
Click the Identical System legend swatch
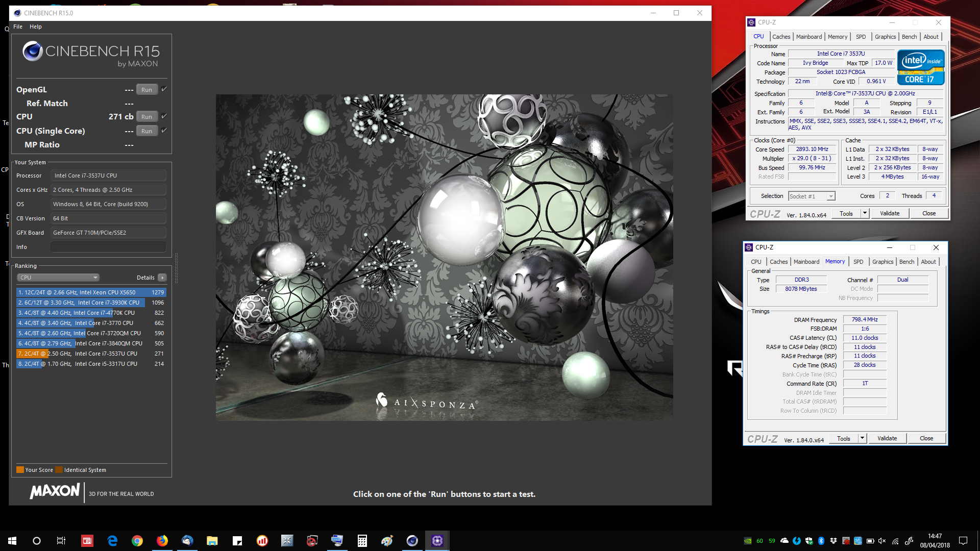[59, 470]
